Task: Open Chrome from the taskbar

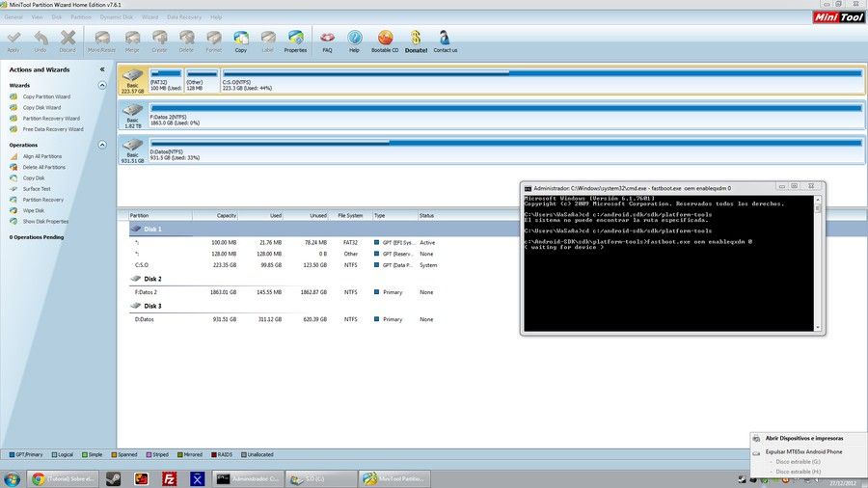Action: click(x=63, y=478)
